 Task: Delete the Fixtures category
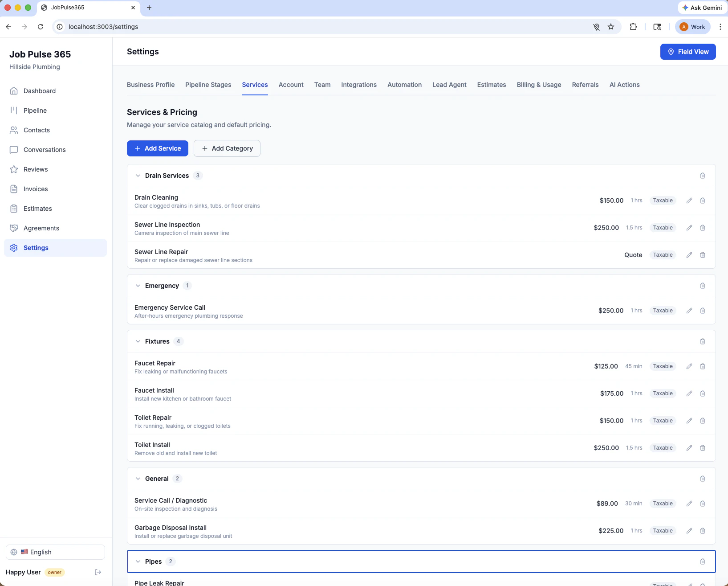coord(703,341)
